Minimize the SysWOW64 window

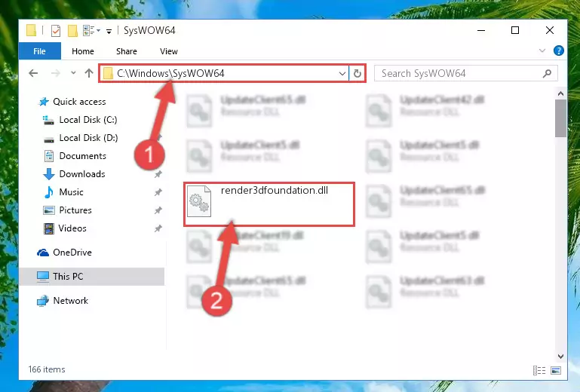coord(481,30)
